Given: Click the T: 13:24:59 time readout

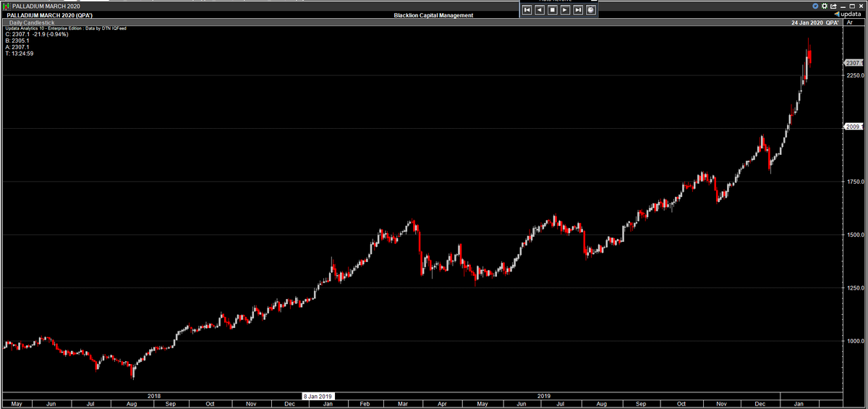Looking at the screenshot, I should (20, 54).
